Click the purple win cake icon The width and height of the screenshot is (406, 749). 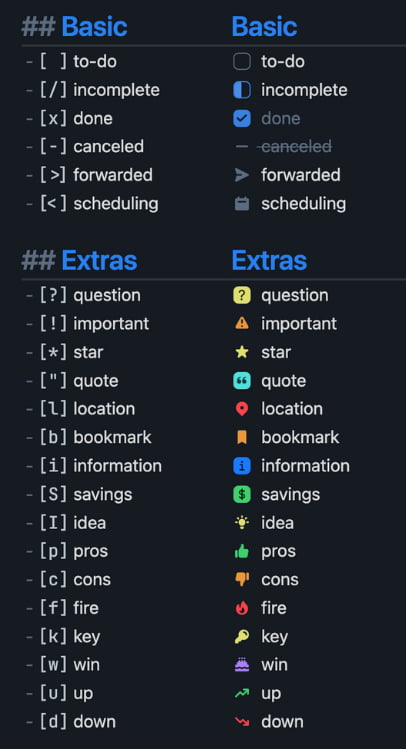point(242,664)
